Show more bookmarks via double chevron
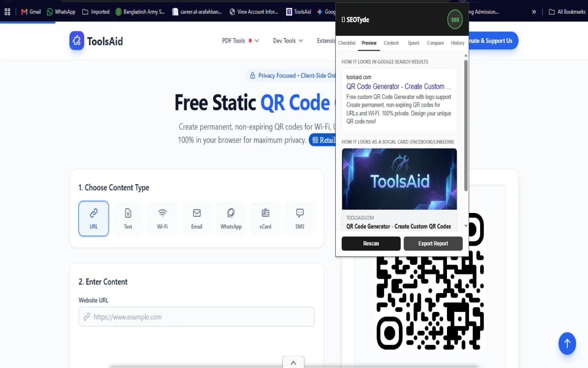This screenshot has height=368, width=588. click(x=534, y=11)
